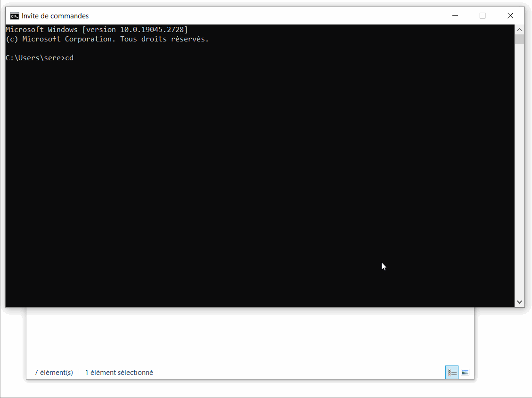
Task: Click the "7 élément(s)" status text
Action: coord(54,373)
